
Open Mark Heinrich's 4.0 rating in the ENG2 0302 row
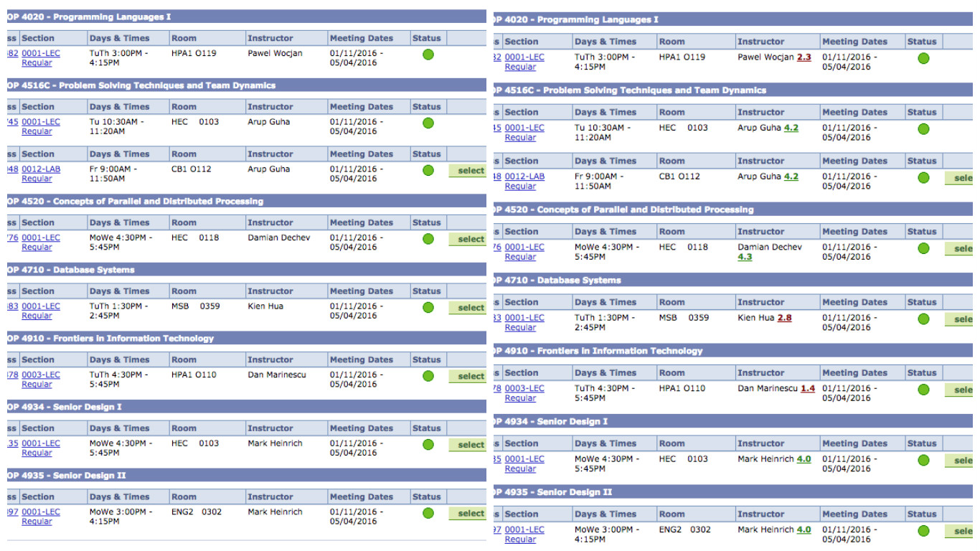[804, 530]
